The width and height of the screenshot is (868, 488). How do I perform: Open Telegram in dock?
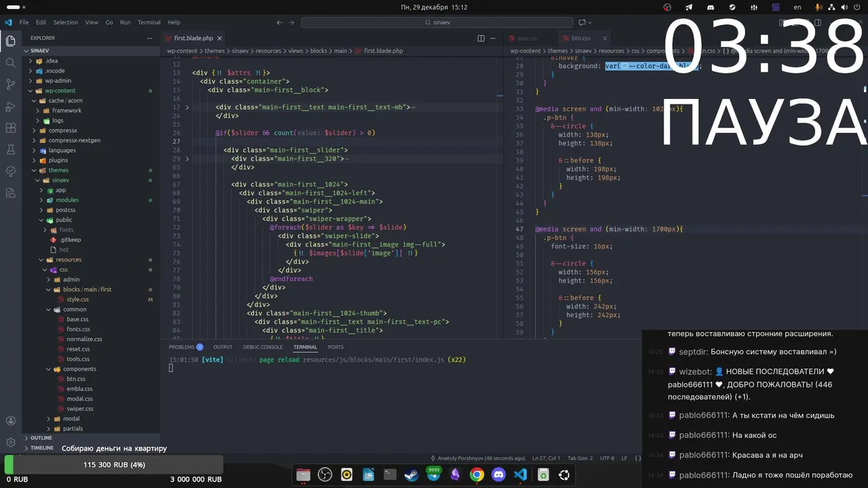(433, 474)
